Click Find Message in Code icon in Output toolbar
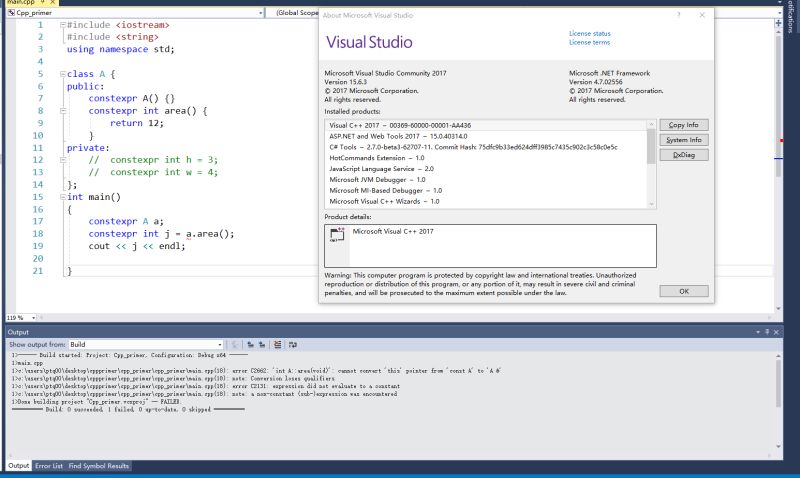Viewport: 800px width, 478px height. (235, 345)
